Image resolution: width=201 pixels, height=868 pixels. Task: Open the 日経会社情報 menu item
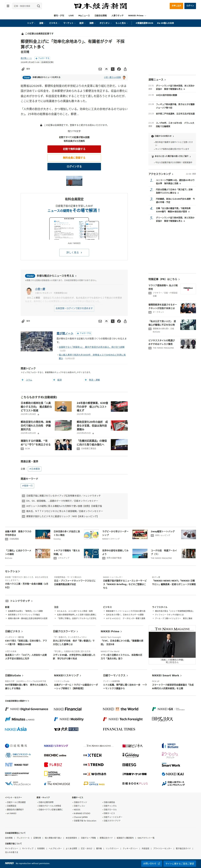tap(100, 15)
